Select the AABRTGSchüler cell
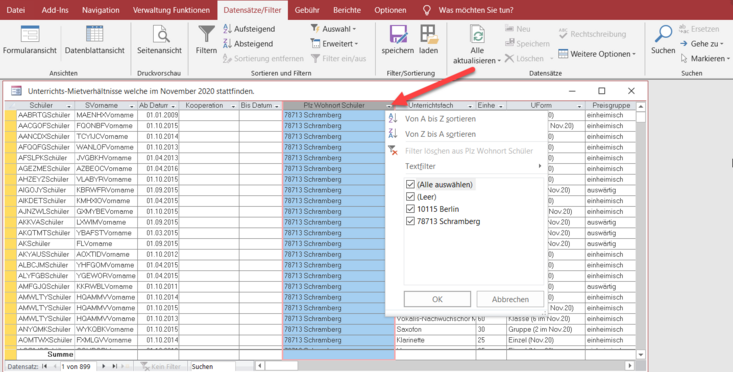This screenshot has width=733, height=372. (x=45, y=115)
